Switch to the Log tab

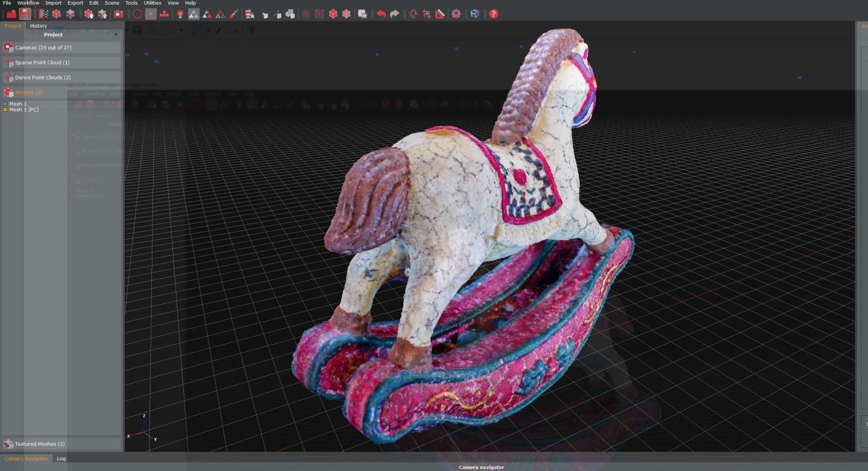pos(61,458)
